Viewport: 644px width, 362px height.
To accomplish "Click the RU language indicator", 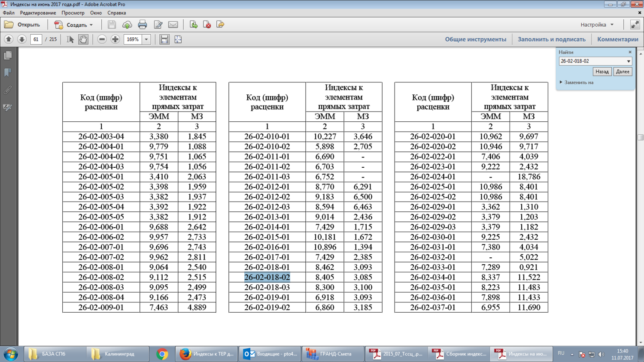I will pyautogui.click(x=561, y=353).
